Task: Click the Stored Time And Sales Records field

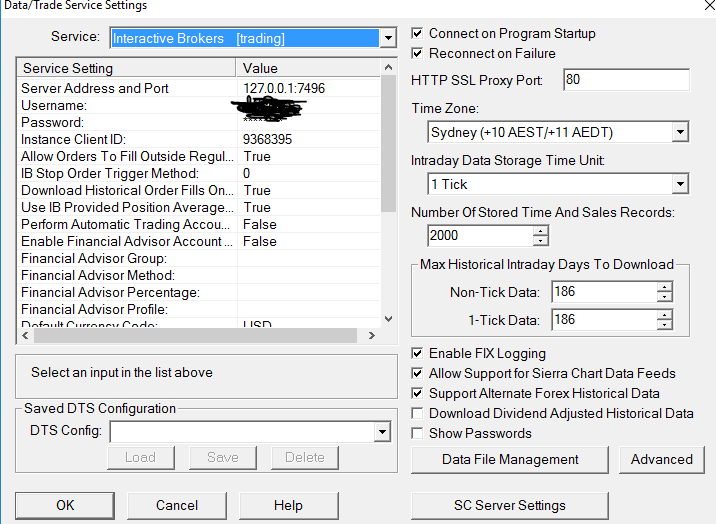Action: pos(480,236)
